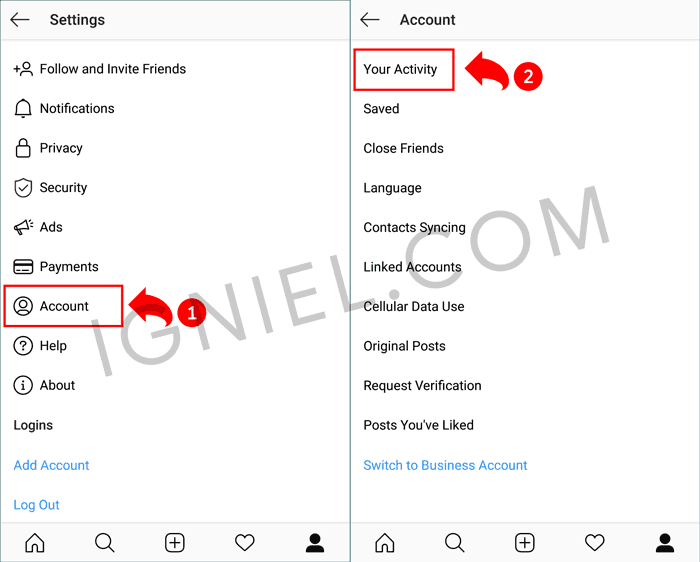
Task: Tap the search magnifier in the left bottom bar
Action: (105, 543)
